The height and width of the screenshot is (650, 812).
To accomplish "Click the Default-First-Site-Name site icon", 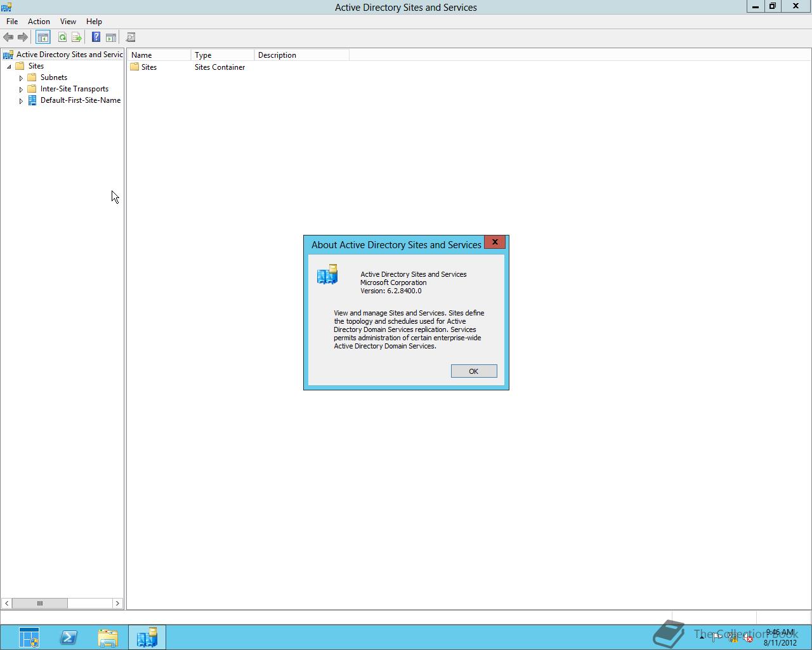I will pyautogui.click(x=32, y=100).
